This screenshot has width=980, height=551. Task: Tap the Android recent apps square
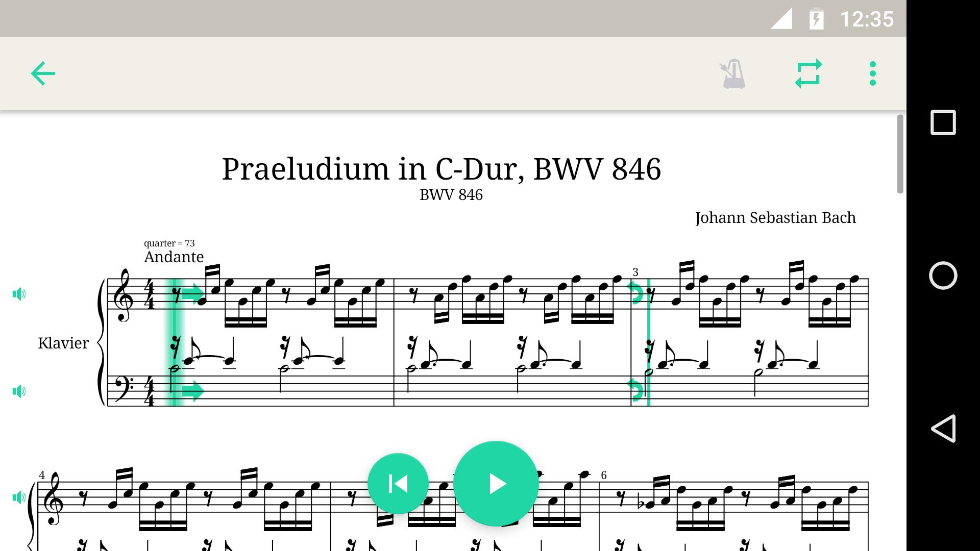point(943,122)
